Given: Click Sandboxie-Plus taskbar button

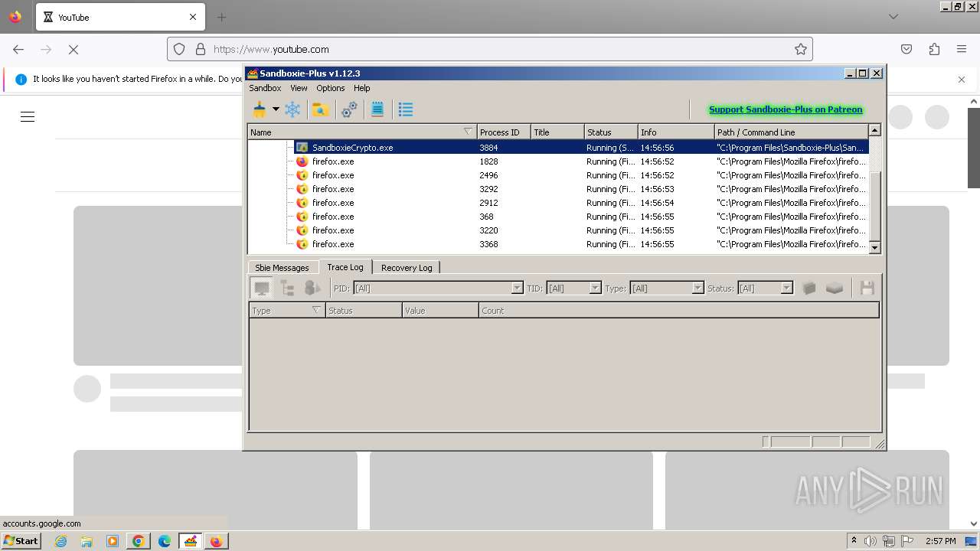Looking at the screenshot, I should point(191,541).
